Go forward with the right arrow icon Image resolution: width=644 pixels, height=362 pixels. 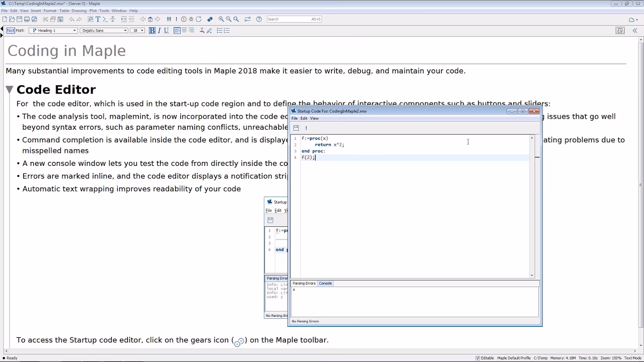(157, 19)
